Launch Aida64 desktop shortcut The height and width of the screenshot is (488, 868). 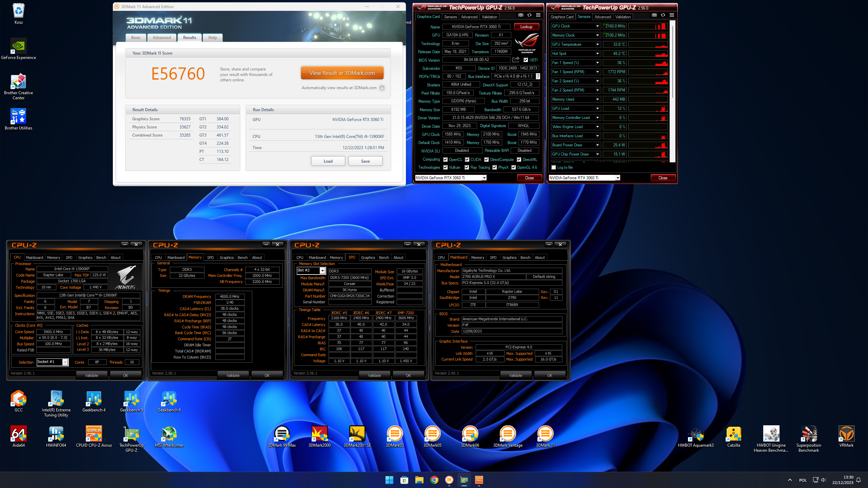(19, 436)
